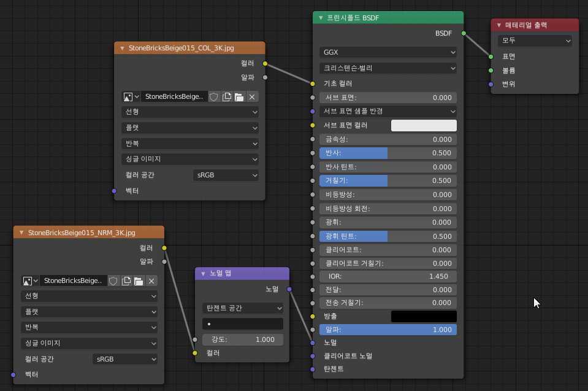588x391 pixels.
Task: Click 탄젠트 input socket on BSDF
Action: point(313,370)
